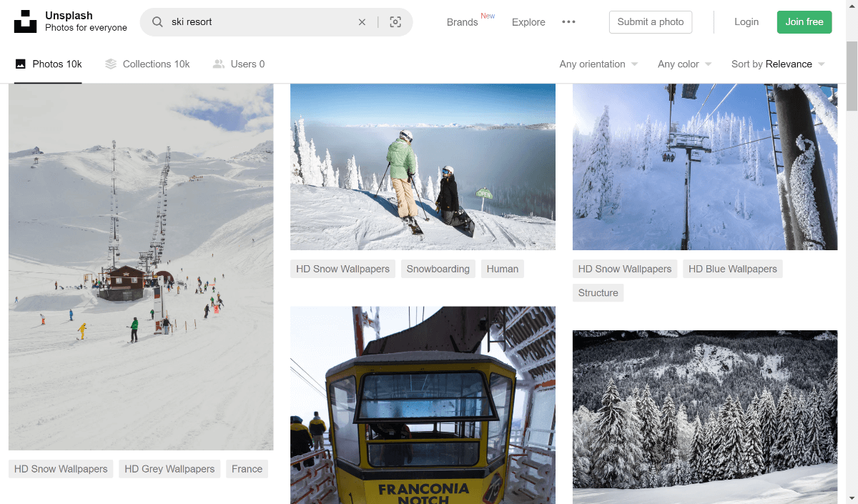
Task: Open the Franconia Notch cable car photo
Action: pyautogui.click(x=422, y=404)
